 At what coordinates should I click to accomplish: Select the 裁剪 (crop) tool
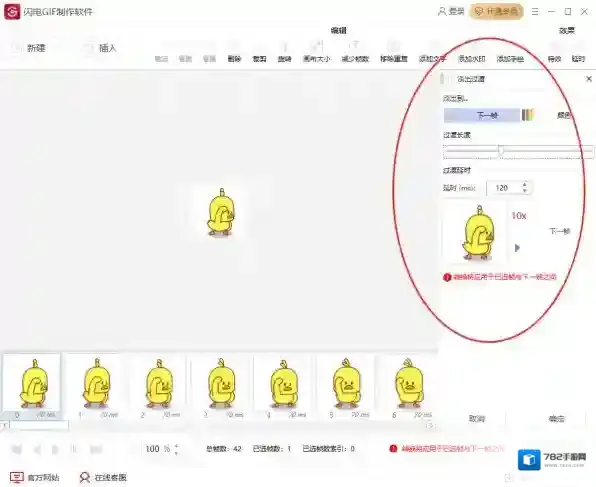click(259, 52)
